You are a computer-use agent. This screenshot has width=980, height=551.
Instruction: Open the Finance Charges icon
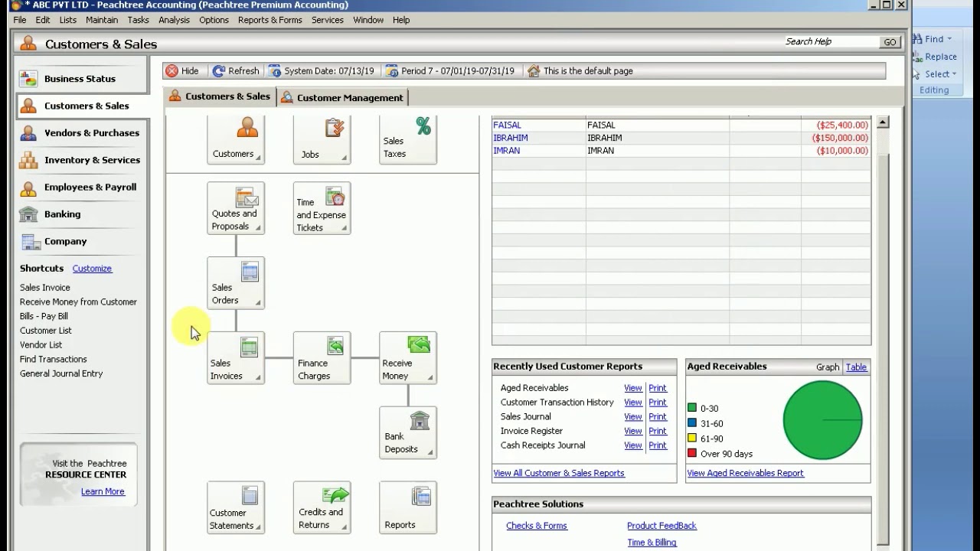pos(322,358)
